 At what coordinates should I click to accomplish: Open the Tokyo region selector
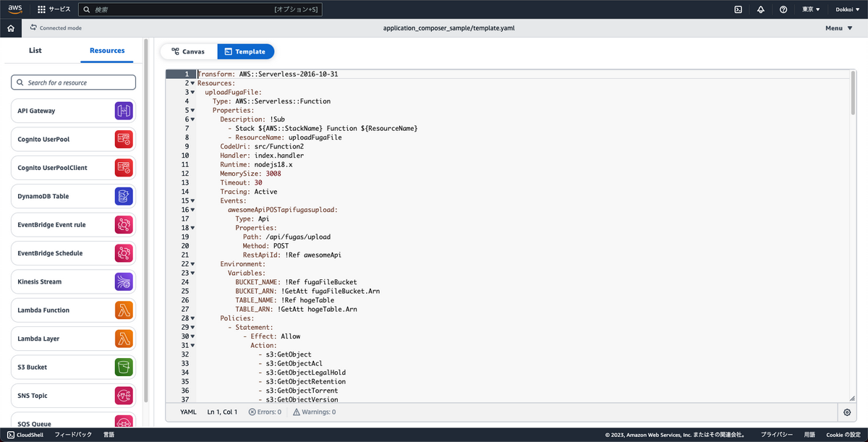[812, 9]
